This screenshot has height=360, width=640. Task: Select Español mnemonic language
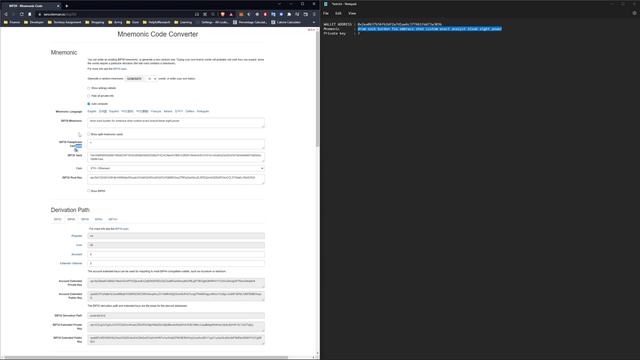(114, 111)
